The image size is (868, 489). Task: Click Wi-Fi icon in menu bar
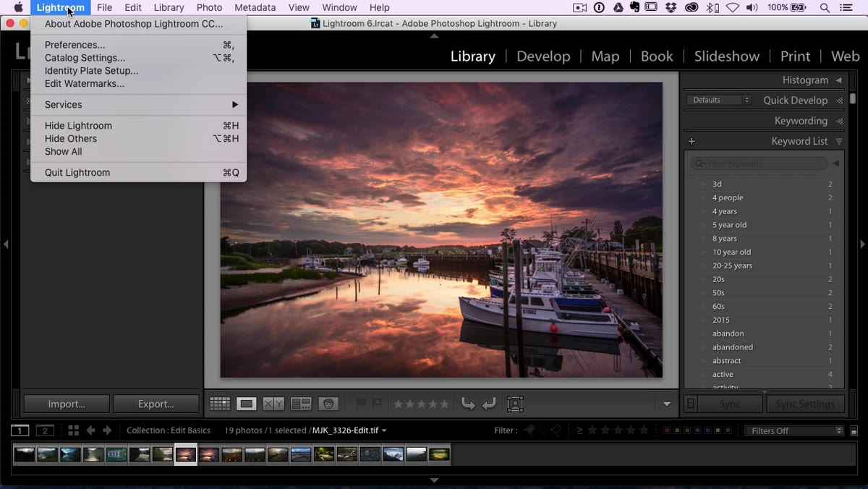(732, 7)
